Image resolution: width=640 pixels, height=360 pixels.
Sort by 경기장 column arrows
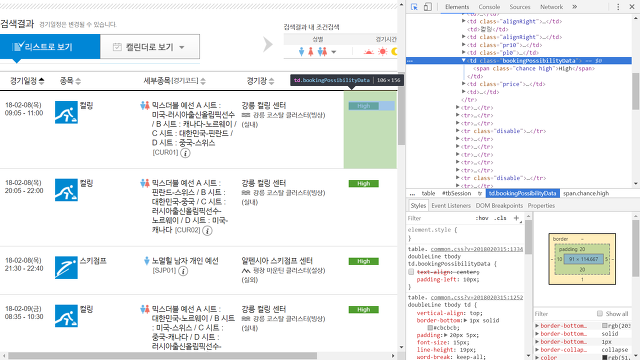click(271, 81)
